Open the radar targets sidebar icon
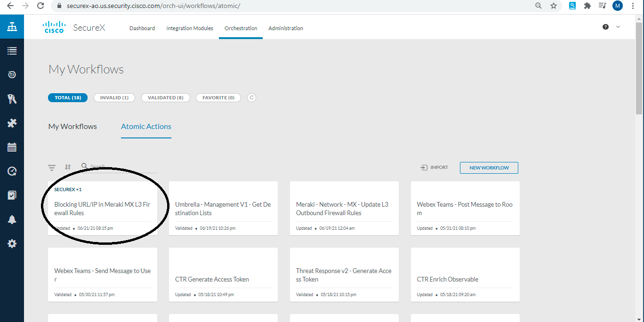 coord(12,75)
